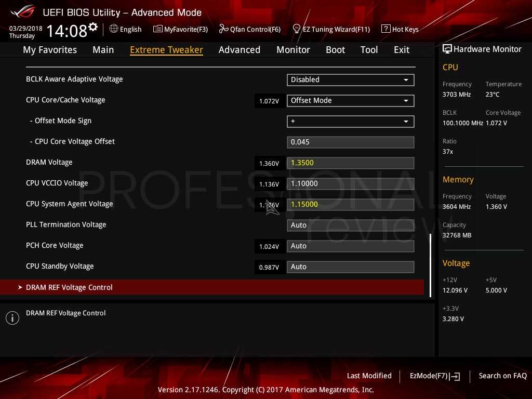Open BCLK Aware Adaptive Voltage dropdown
Screen dimensions: 532x399
click(x=351, y=79)
